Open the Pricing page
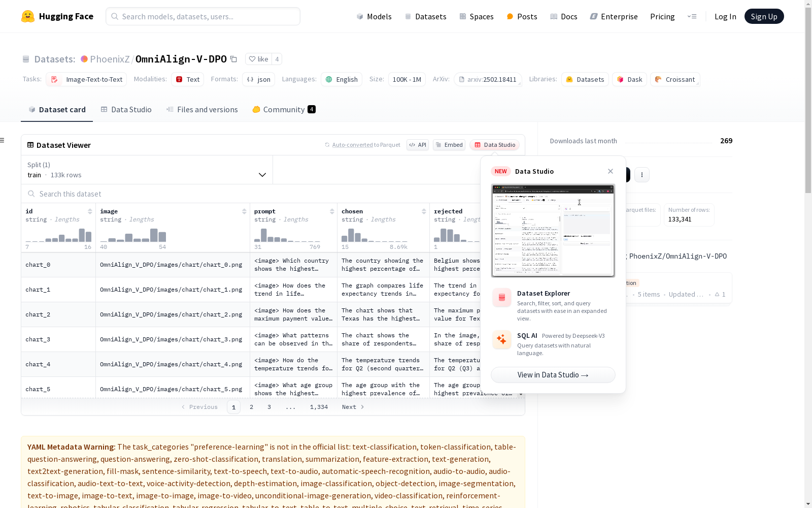Screen dimensions: 812x508 (662, 16)
